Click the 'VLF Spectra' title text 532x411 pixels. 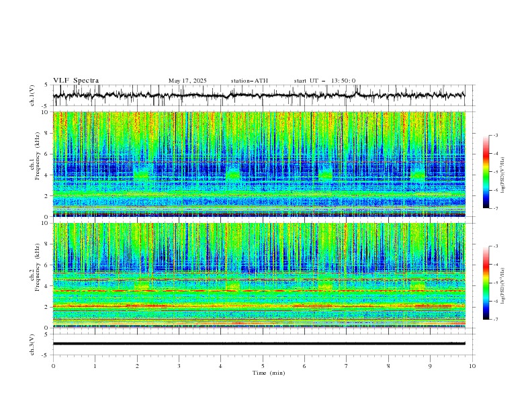point(76,81)
